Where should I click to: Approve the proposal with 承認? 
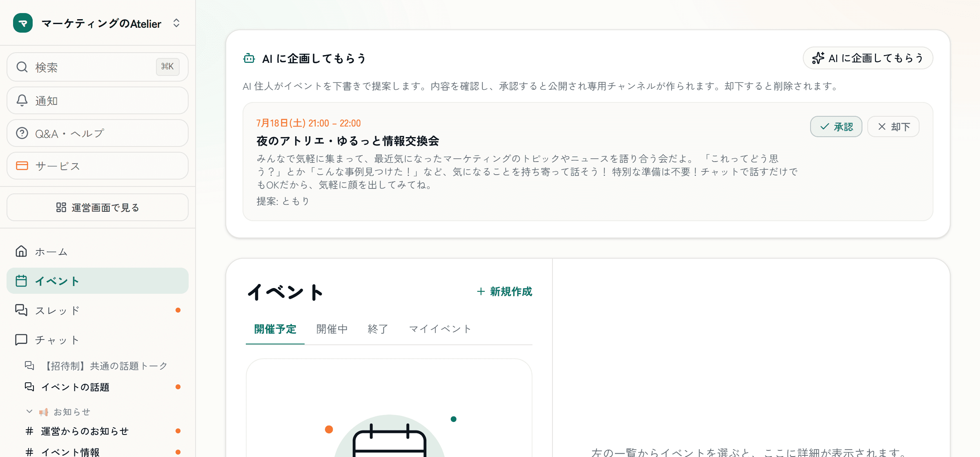(x=836, y=126)
